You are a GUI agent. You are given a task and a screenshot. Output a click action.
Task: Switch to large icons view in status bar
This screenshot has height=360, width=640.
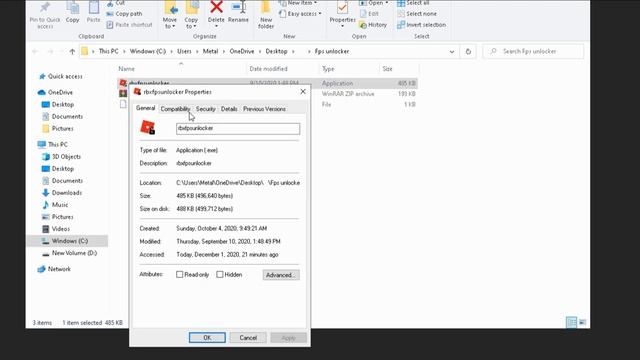coord(582,322)
